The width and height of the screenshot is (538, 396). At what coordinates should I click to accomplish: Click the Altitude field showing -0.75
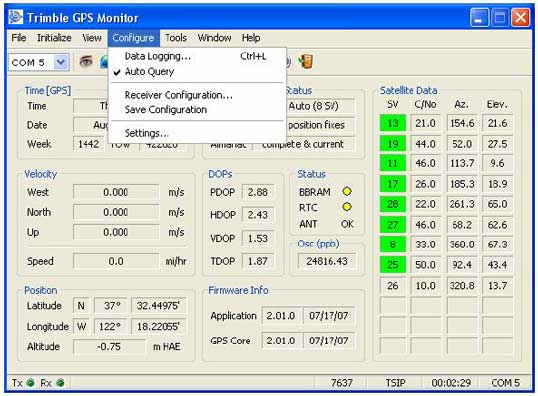[x=109, y=347]
